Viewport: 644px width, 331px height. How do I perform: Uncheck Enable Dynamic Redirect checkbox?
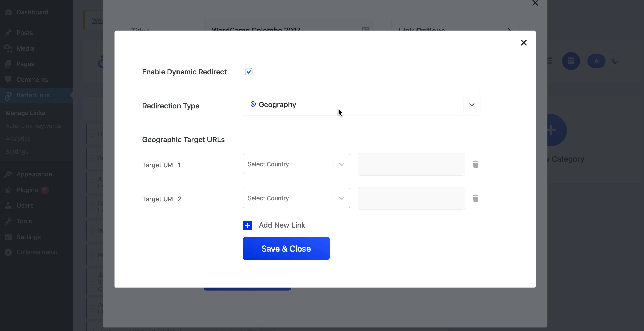pyautogui.click(x=249, y=72)
